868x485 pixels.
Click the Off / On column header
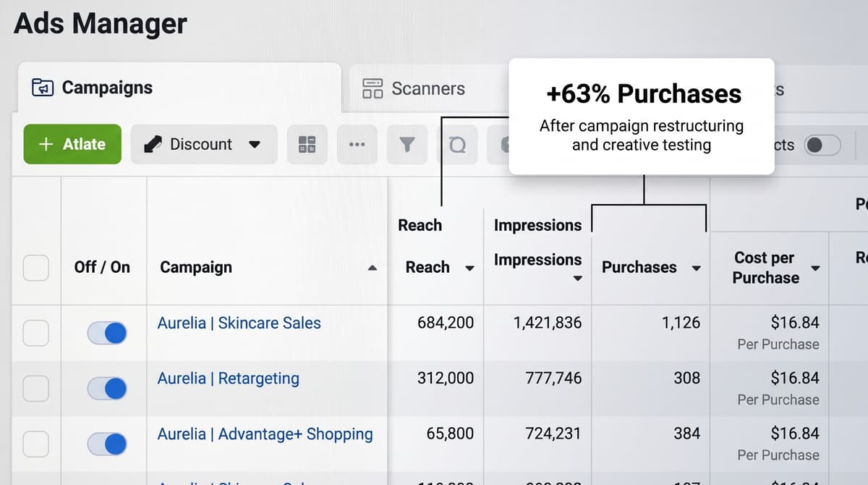point(102,267)
